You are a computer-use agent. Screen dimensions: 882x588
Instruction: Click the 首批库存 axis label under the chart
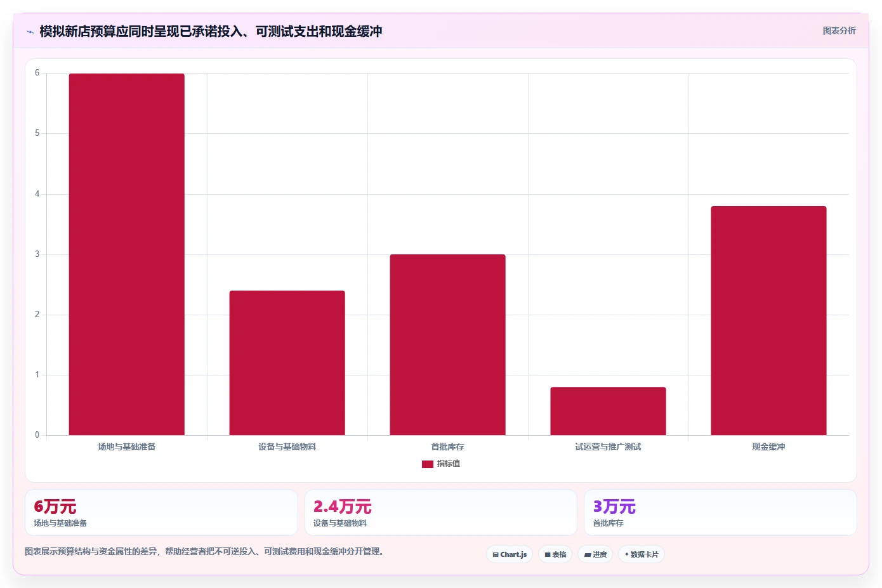coord(448,447)
